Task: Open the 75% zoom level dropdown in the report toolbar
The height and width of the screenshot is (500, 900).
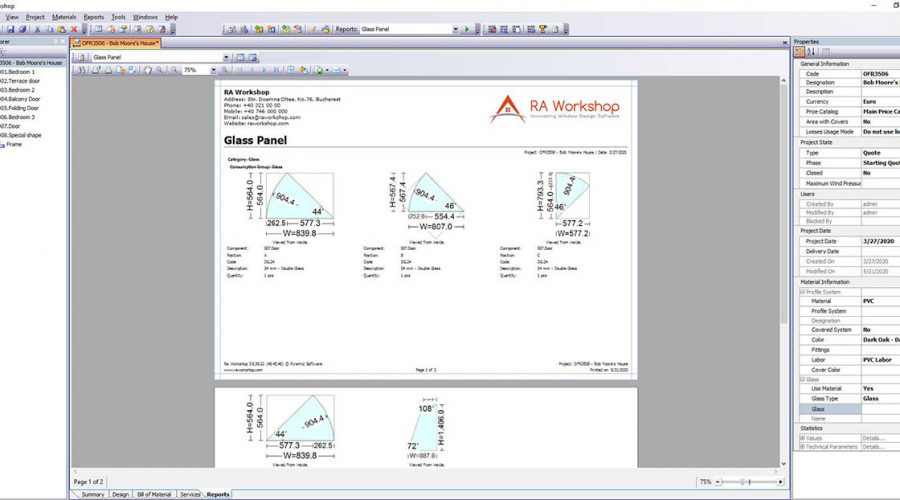Action: click(x=214, y=70)
